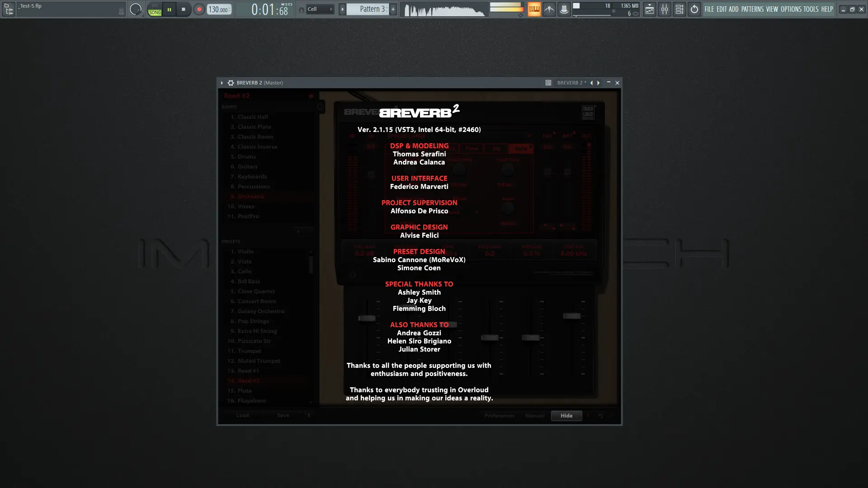Open the channel rack icon
The image size is (868, 488).
pyautogui.click(x=679, y=9)
